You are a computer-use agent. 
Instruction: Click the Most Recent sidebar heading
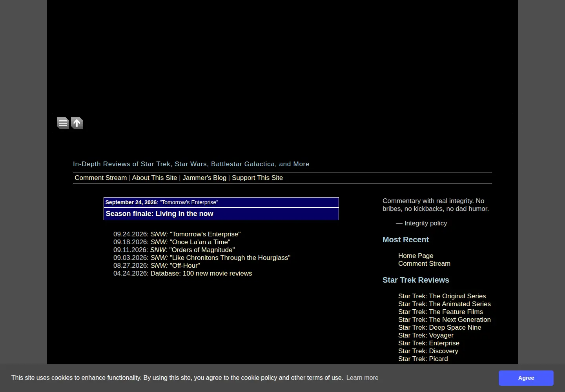point(406,240)
